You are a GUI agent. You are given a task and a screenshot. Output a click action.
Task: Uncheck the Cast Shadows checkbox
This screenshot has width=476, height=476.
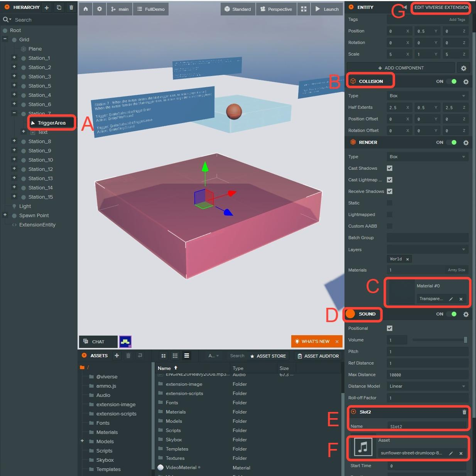click(390, 168)
